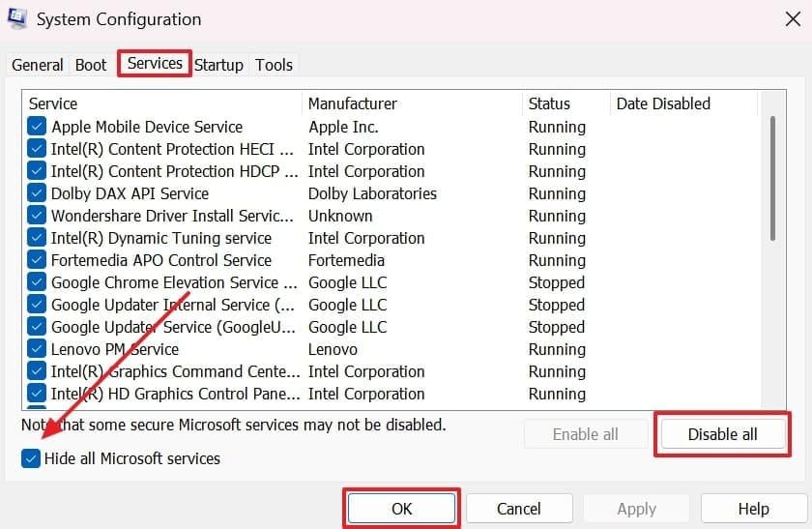Click Running status of Apple Mobile Device Service
This screenshot has height=529, width=812.
[x=557, y=127]
